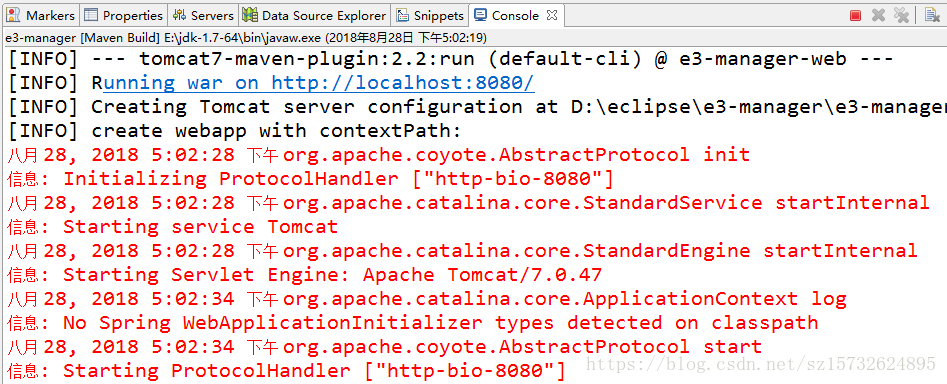Clear the console output
This screenshot has height=384, width=947.
coord(933,16)
